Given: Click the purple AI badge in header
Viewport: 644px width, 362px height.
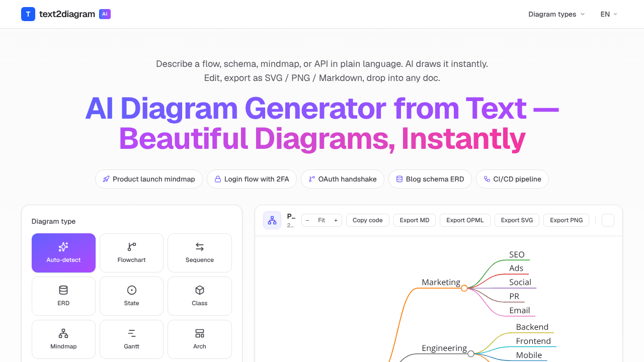Looking at the screenshot, I should [105, 14].
